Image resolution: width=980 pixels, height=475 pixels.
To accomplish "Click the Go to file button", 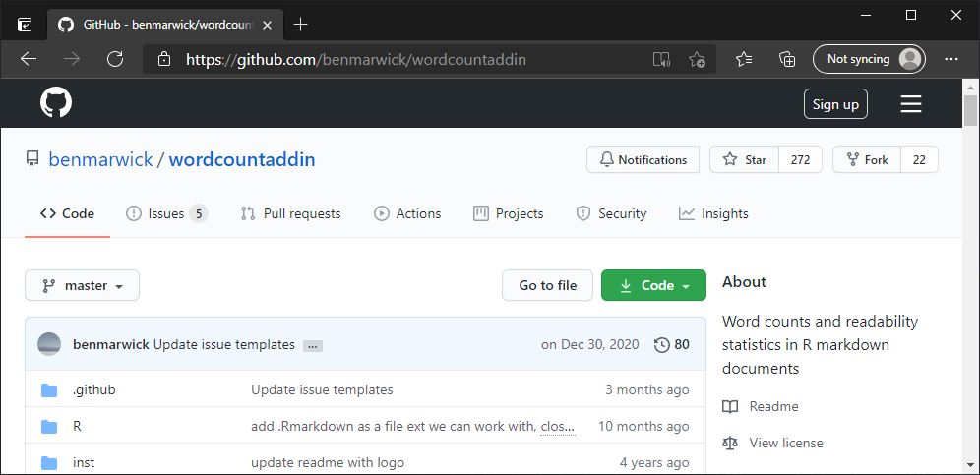I will [x=547, y=285].
